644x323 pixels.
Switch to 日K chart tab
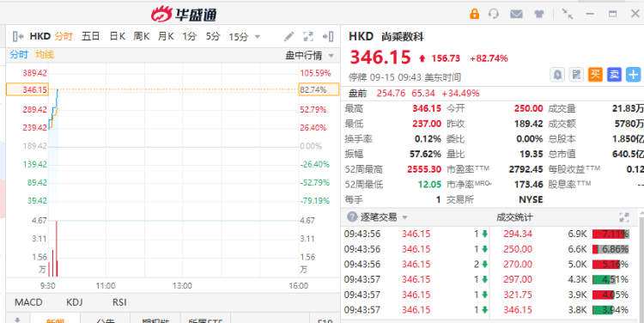coord(117,37)
